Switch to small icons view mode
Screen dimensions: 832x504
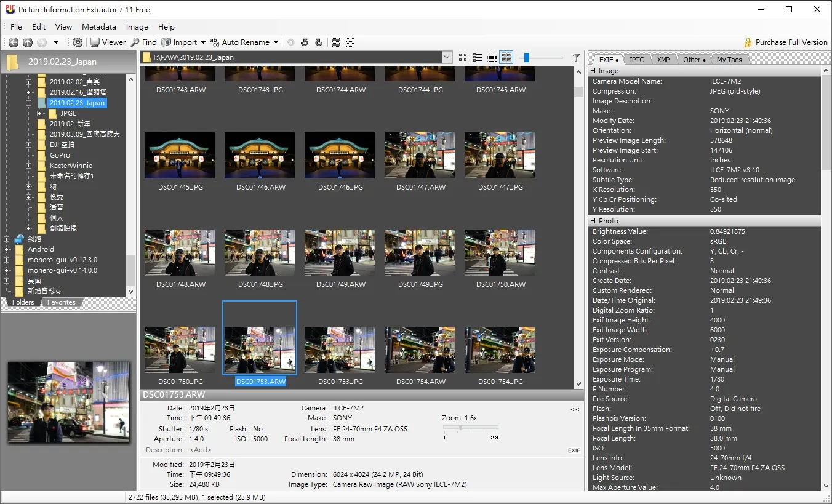tap(463, 57)
